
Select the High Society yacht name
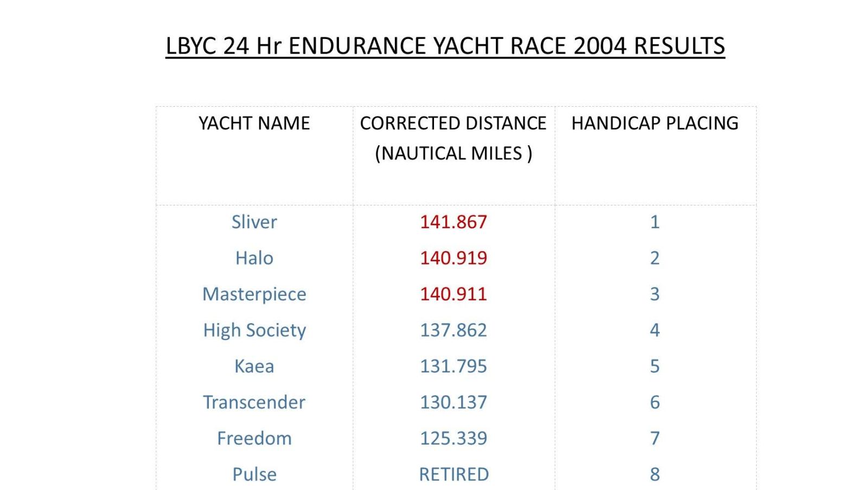254,330
